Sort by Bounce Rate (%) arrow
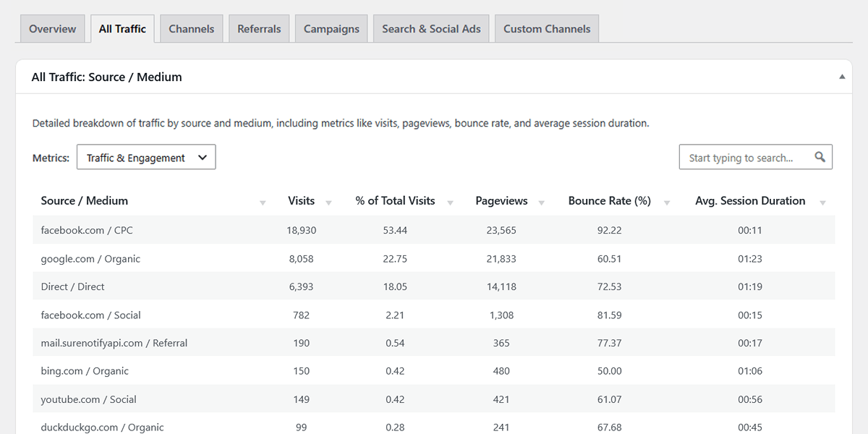 pos(666,203)
